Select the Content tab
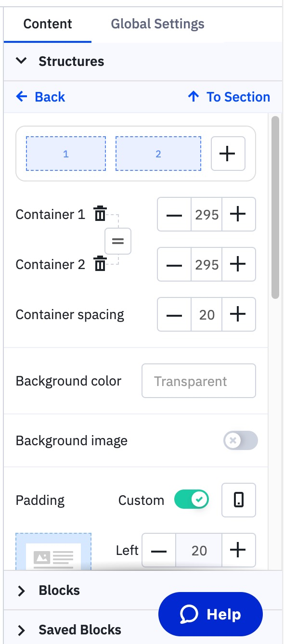This screenshot has height=644, width=284. coord(47,24)
